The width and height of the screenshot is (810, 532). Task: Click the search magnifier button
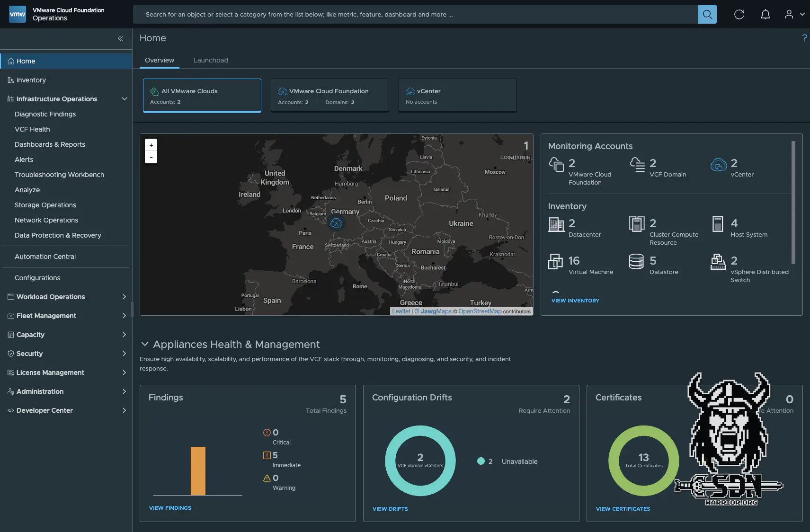click(x=707, y=14)
